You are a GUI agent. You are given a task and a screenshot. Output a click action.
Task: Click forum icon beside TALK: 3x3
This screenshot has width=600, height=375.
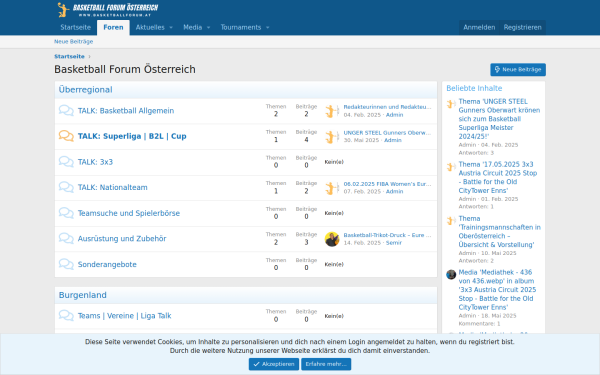click(66, 161)
